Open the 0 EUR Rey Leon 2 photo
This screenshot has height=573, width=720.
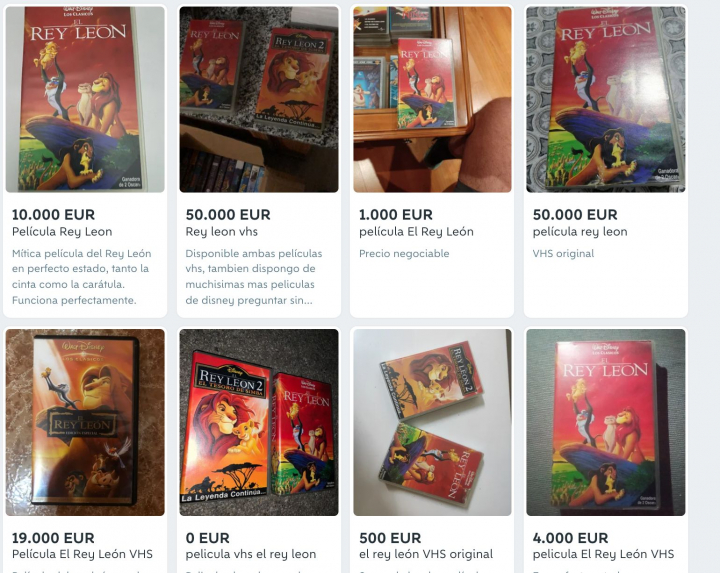coord(259,422)
